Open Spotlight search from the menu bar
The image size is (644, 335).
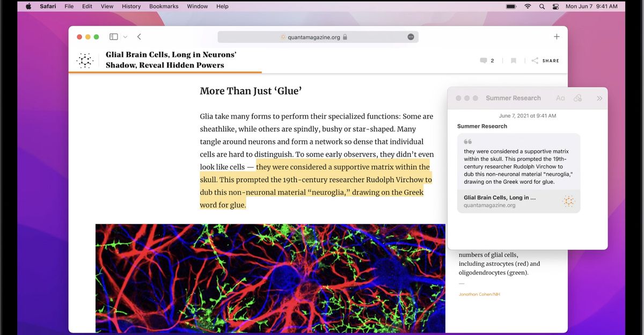coord(542,6)
